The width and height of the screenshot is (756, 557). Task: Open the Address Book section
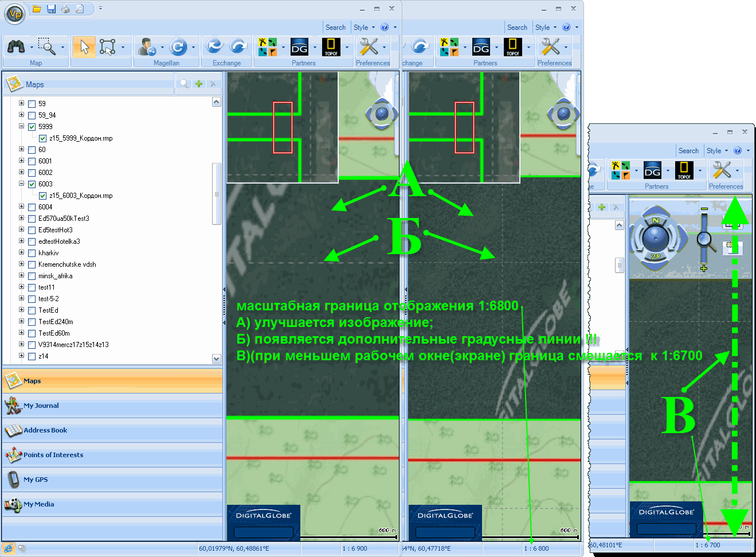(x=45, y=430)
